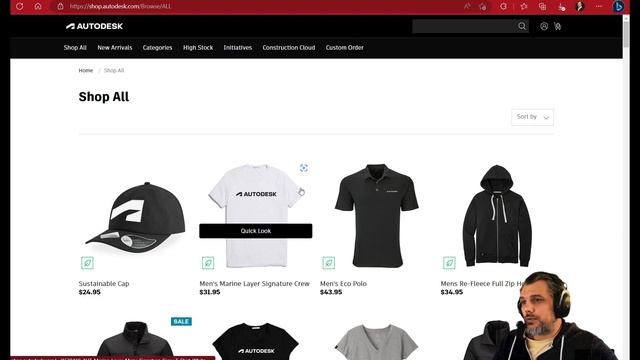Open the Categories menu
Viewport: 640px width, 360px height.
(158, 47)
